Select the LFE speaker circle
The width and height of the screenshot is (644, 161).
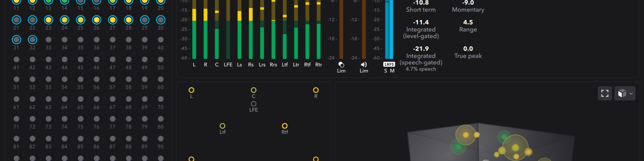[x=254, y=104]
